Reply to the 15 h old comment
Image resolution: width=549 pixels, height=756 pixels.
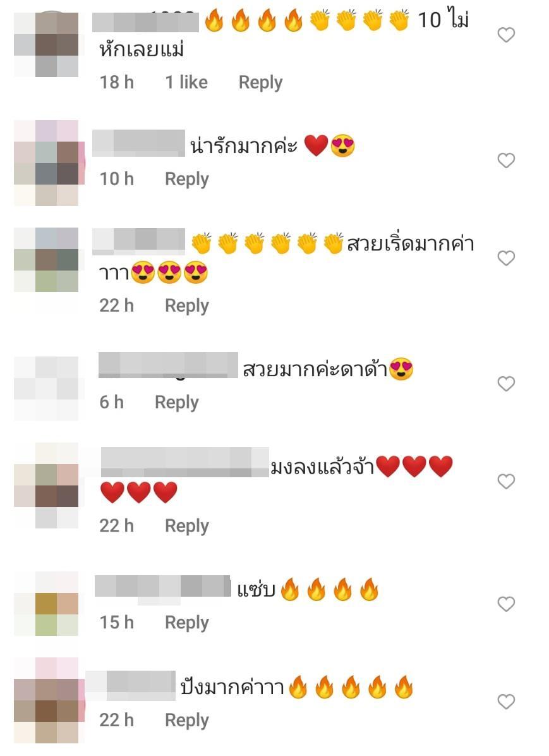(x=187, y=623)
